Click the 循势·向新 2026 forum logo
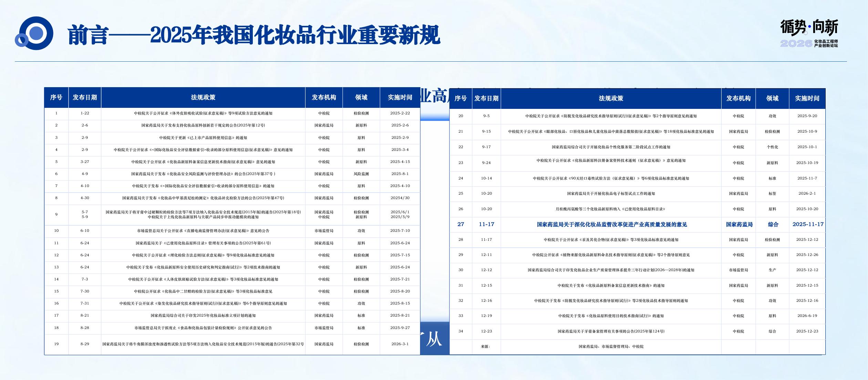 tap(809, 33)
